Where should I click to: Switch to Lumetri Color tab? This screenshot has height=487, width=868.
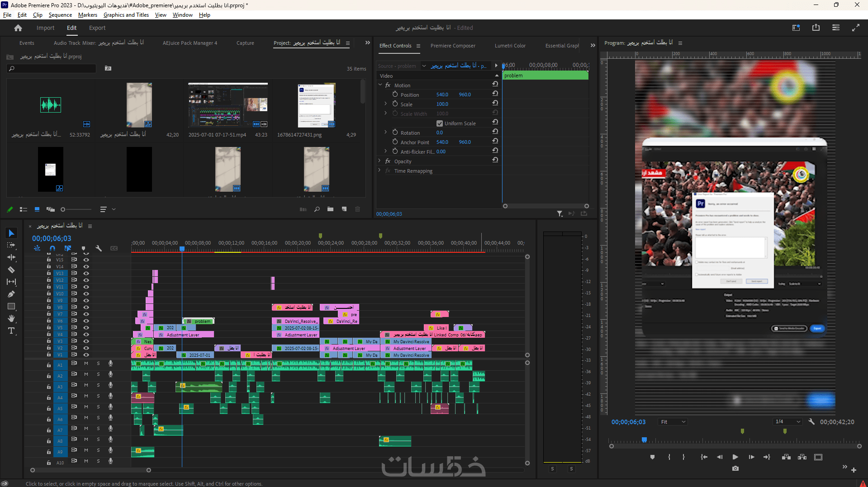510,46
